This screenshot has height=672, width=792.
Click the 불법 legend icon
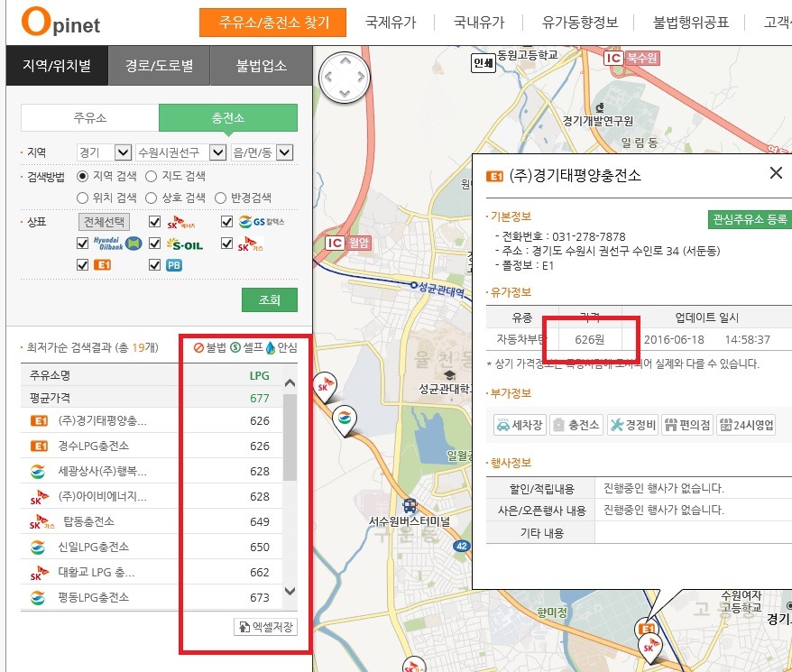click(198, 347)
